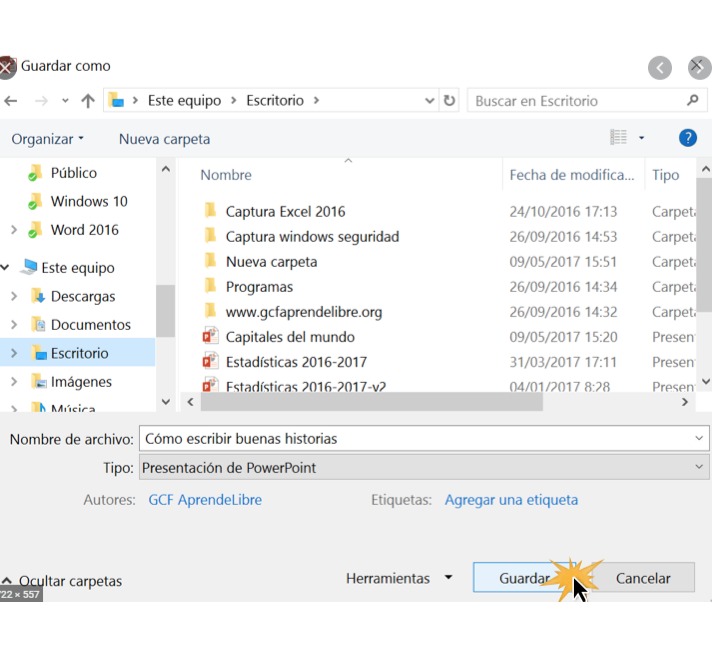Open the Organizar menu
This screenshot has width=712, height=652.
(47, 139)
